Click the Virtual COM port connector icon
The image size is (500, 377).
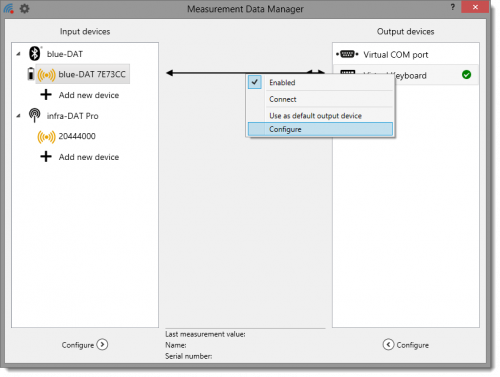347,54
